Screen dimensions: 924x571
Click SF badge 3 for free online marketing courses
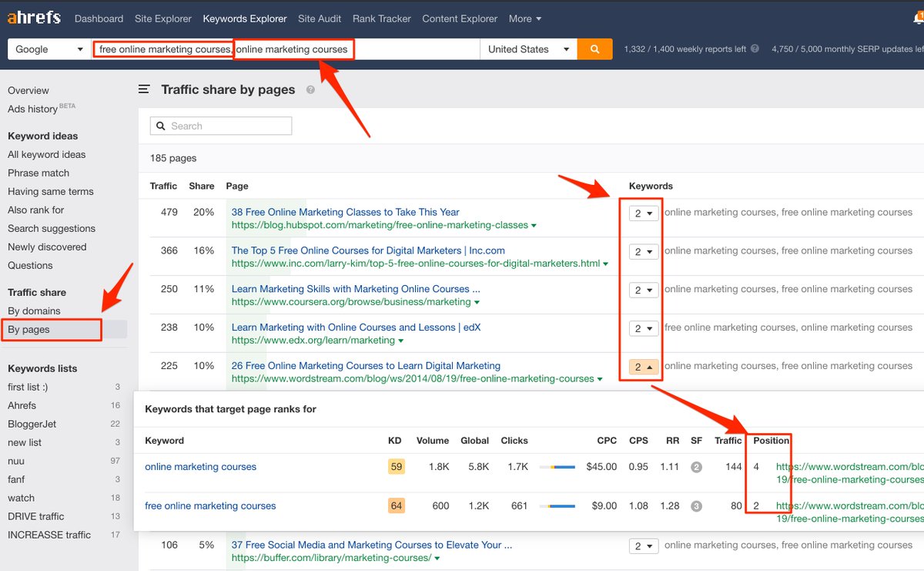pos(696,506)
